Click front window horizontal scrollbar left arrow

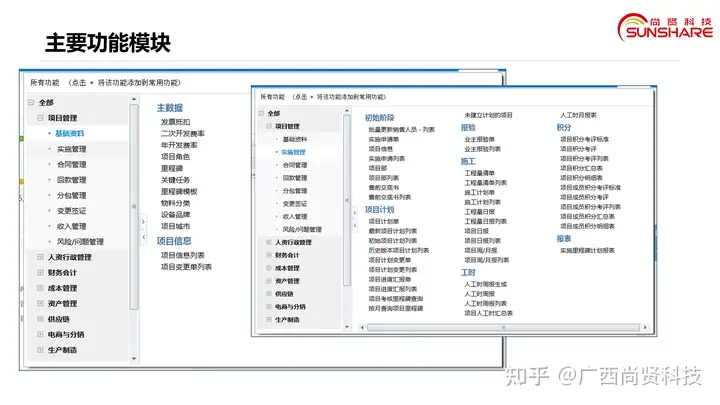point(362,327)
